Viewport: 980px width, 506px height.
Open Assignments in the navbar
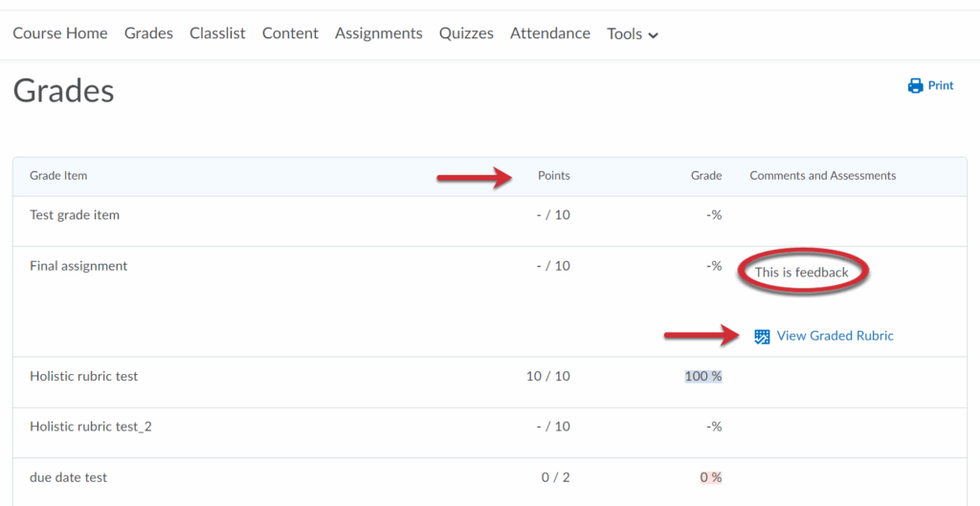[378, 33]
